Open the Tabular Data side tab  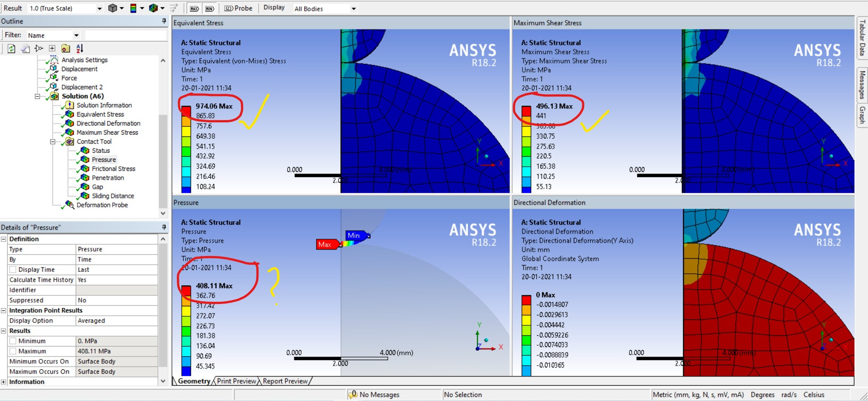[862, 38]
